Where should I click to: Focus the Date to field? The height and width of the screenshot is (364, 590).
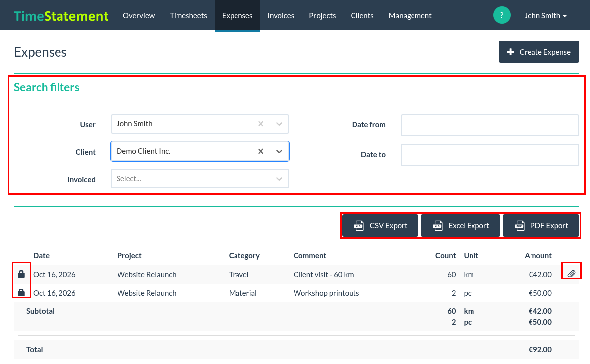pos(489,155)
